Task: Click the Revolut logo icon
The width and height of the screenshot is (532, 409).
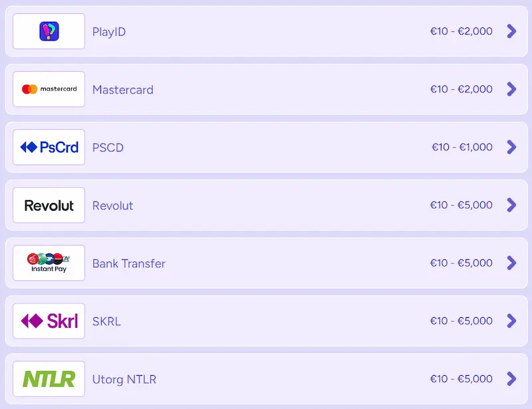Action: click(x=49, y=205)
